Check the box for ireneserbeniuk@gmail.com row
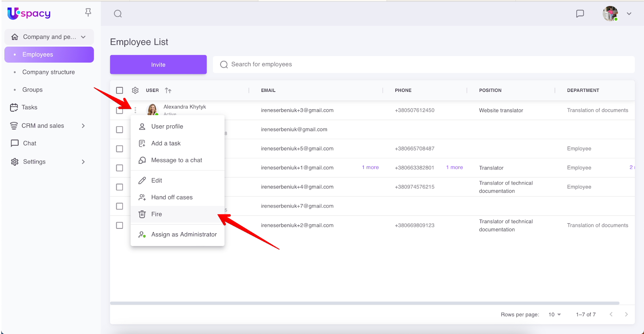 [120, 129]
